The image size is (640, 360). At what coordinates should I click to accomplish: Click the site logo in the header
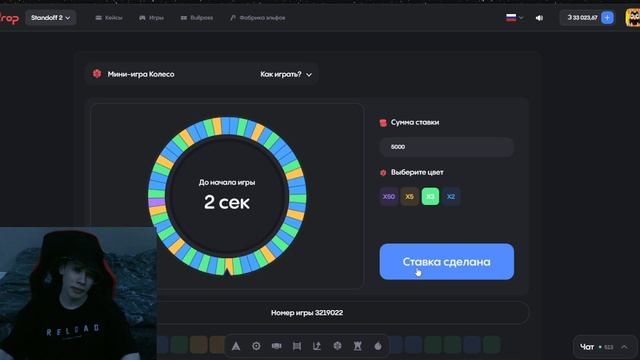(x=9, y=18)
